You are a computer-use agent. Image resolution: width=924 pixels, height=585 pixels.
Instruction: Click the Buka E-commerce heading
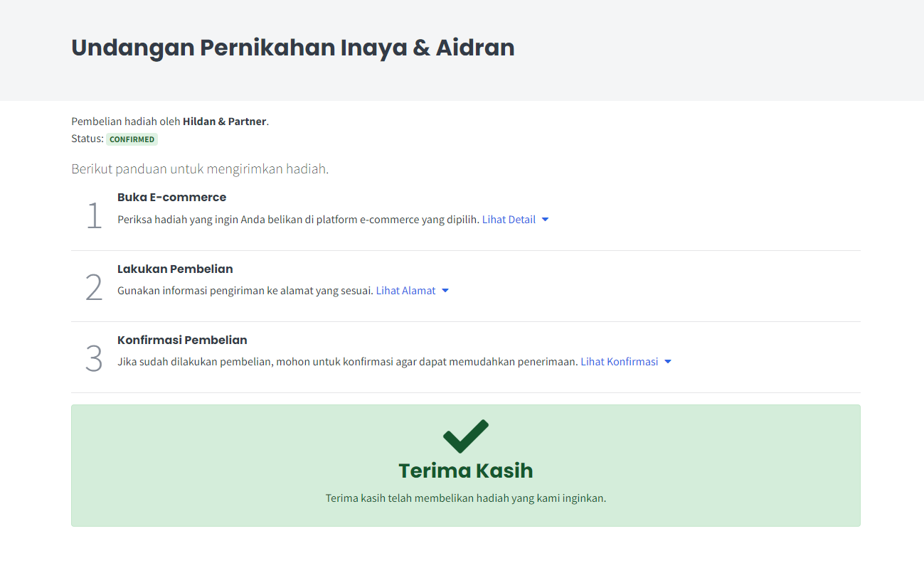[x=171, y=197]
